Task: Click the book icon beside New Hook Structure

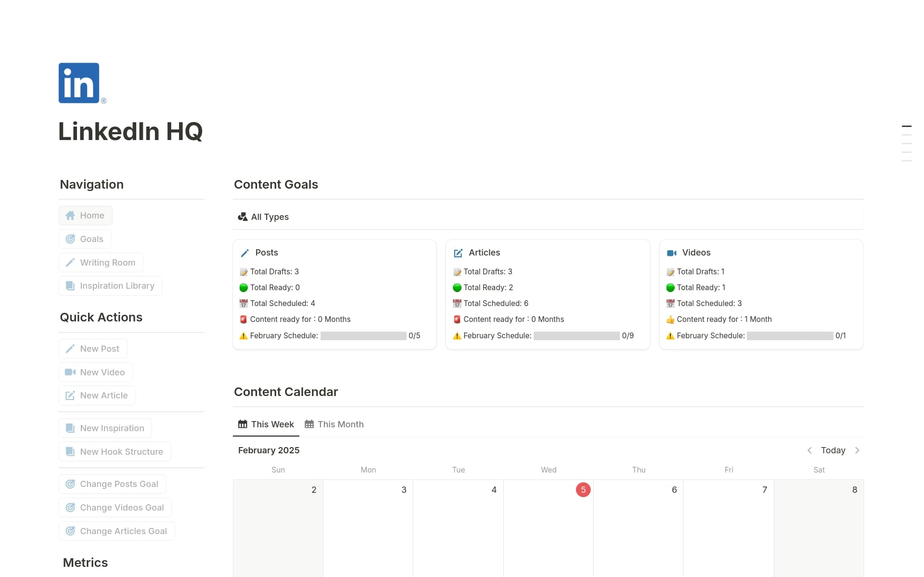Action: [x=70, y=452]
